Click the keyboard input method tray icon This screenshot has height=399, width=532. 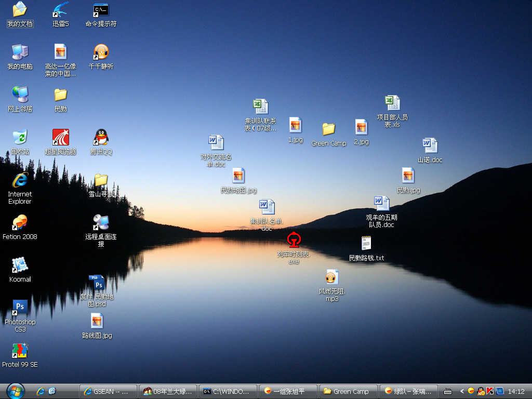point(447,392)
